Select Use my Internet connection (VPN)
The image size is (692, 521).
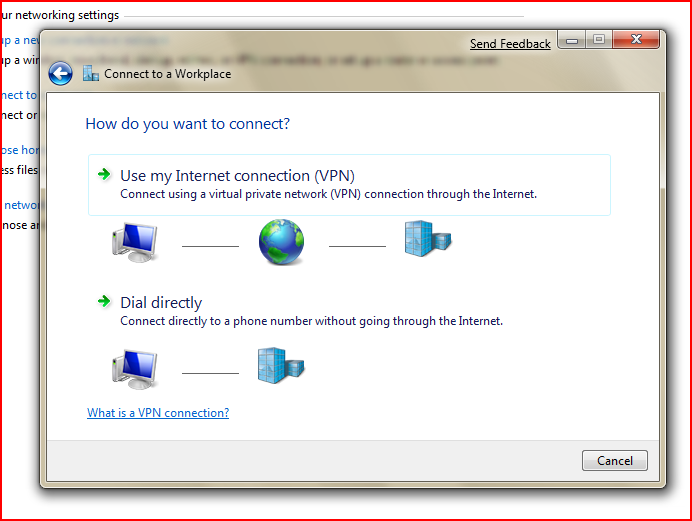(237, 176)
